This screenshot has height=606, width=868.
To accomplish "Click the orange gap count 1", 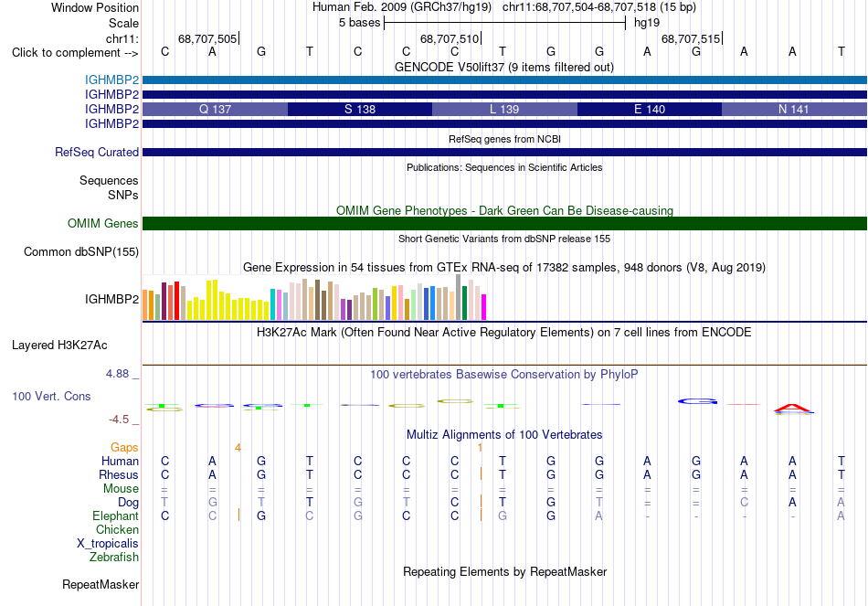I will pyautogui.click(x=480, y=448).
